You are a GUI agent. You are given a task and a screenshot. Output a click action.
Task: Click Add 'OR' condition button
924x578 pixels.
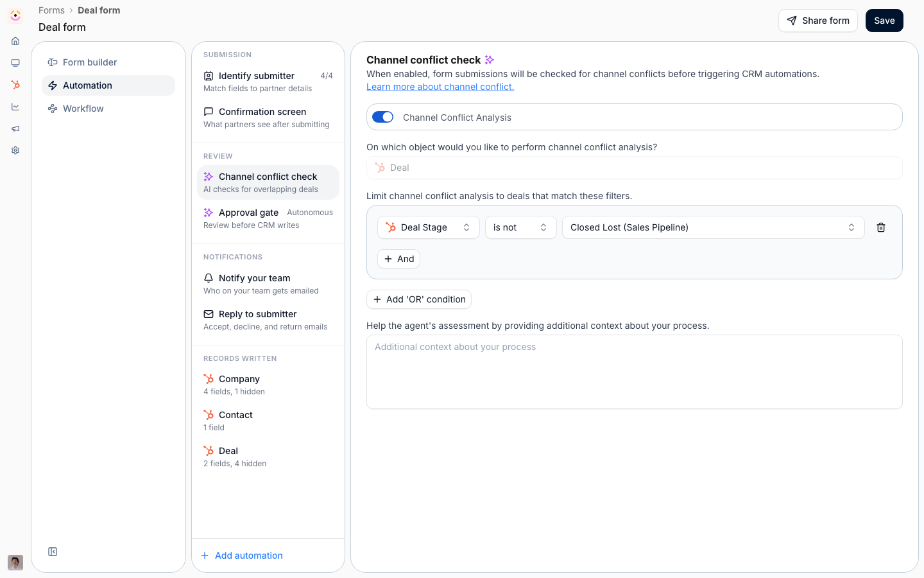pyautogui.click(x=419, y=299)
